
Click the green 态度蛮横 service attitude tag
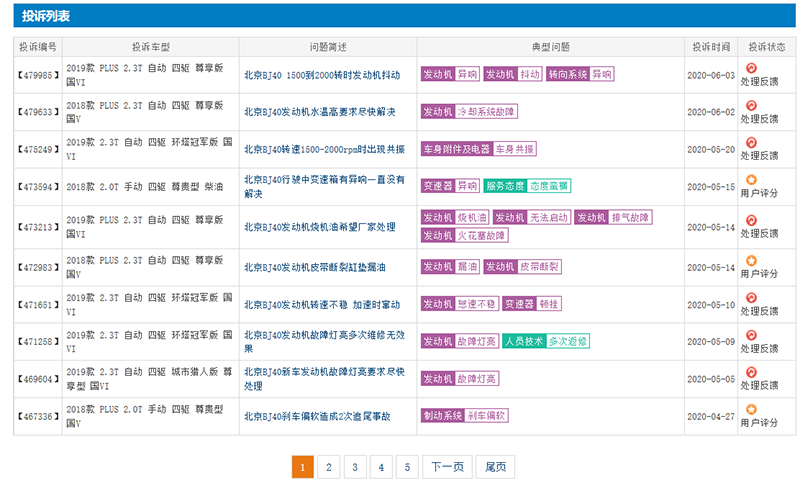[548, 186]
